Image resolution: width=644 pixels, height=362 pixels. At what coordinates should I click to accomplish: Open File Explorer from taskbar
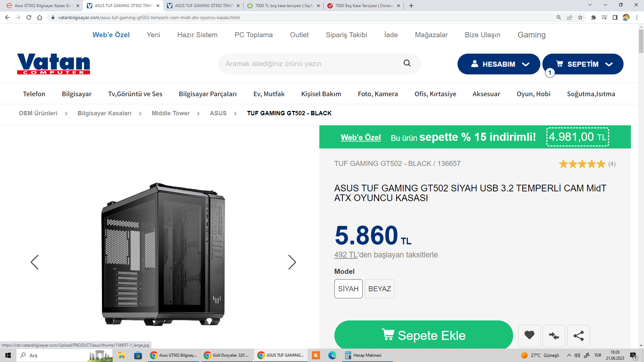pos(121,355)
